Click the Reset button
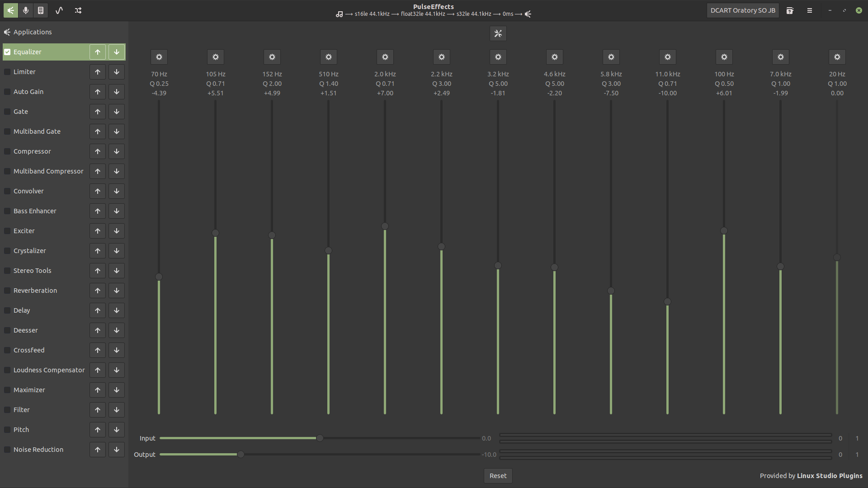This screenshot has width=868, height=488. click(x=498, y=476)
